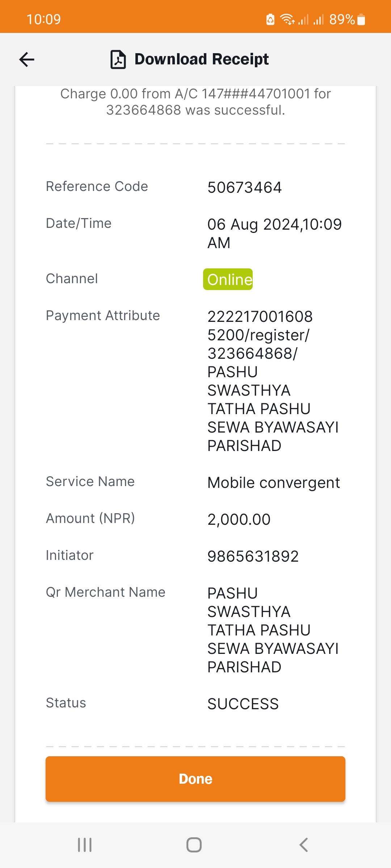Tap the amount value 2,000.00
Screen dimensions: 391x868
[x=239, y=519]
